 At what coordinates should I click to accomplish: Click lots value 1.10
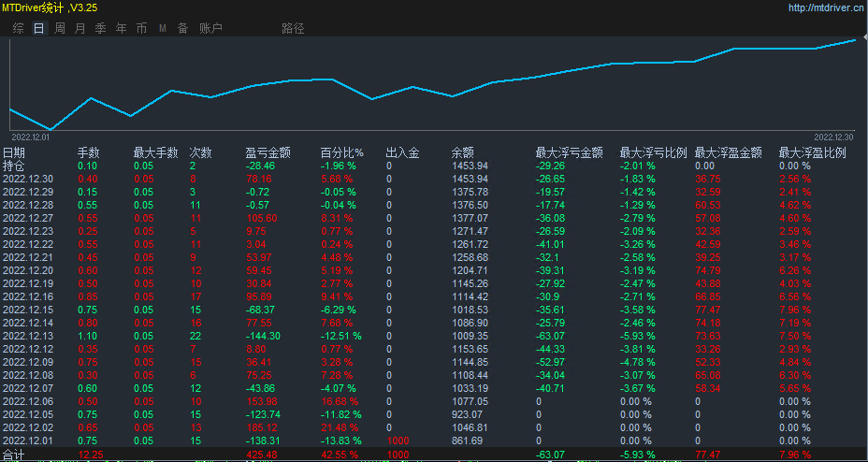(x=88, y=336)
